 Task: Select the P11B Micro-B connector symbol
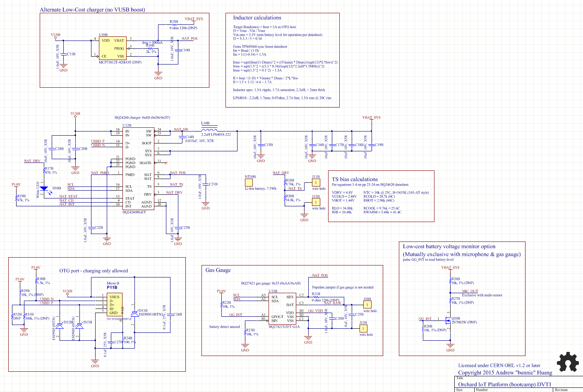115,305
